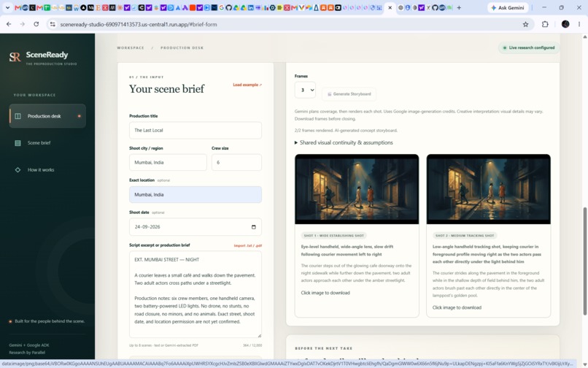Click the browser forward arrow
This screenshot has width=588, height=368.
pyautogui.click(x=23, y=24)
